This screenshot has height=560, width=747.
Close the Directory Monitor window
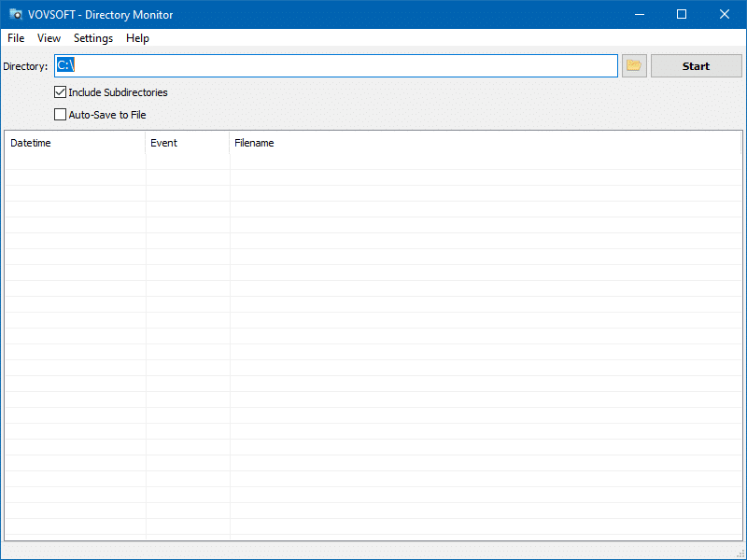pyautogui.click(x=725, y=14)
